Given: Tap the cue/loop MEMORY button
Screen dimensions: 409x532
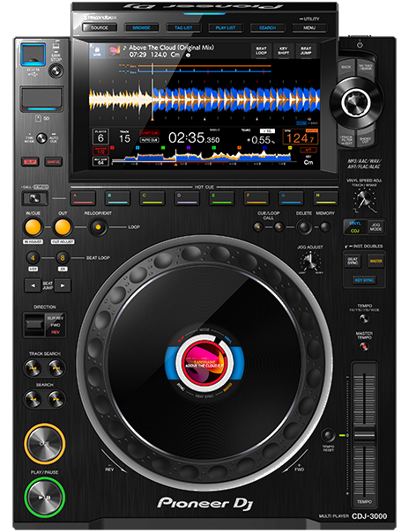Looking at the screenshot, I should 325,226.
